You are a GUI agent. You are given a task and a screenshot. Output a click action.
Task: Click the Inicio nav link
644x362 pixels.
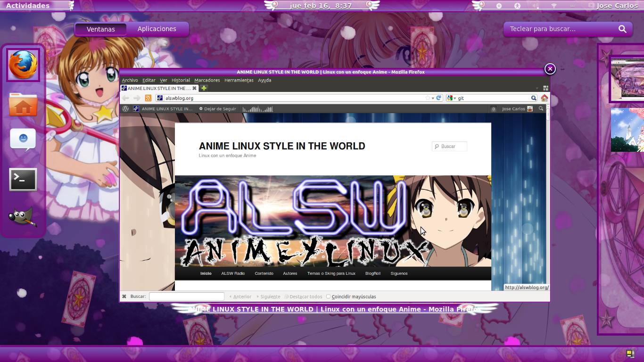(x=206, y=273)
